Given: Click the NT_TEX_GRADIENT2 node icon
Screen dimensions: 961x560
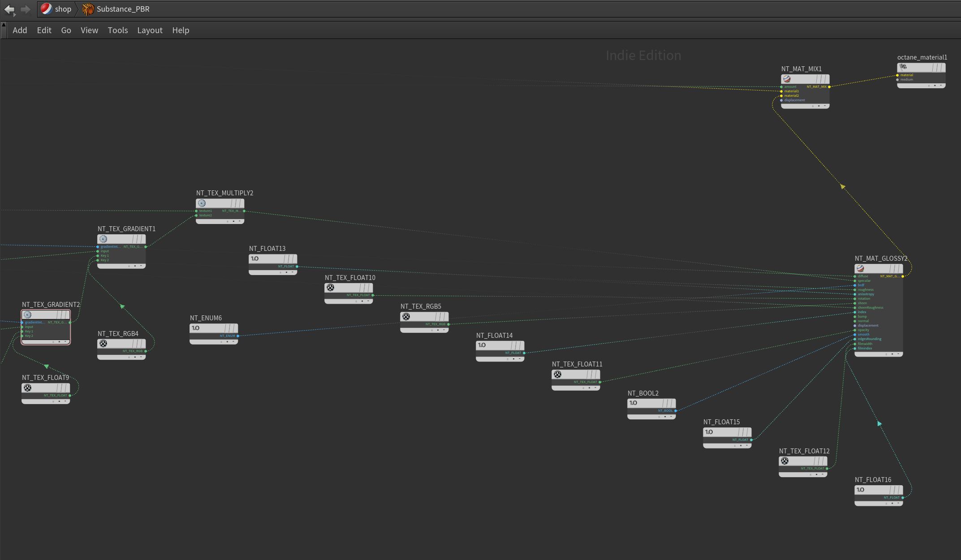Looking at the screenshot, I should 27,314.
